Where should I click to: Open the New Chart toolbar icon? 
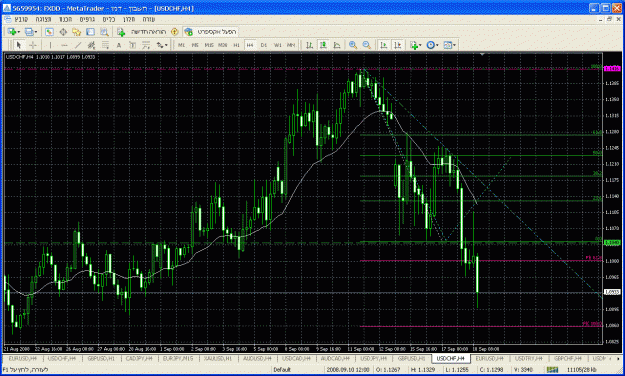click(12, 31)
